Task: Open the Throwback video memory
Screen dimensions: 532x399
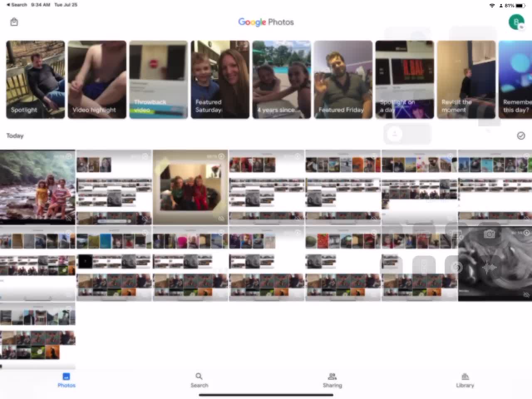Action: point(158,79)
